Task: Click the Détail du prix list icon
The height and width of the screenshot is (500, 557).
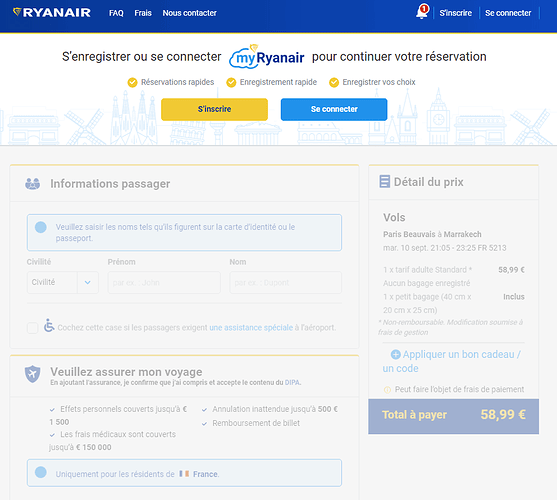Action: [384, 181]
